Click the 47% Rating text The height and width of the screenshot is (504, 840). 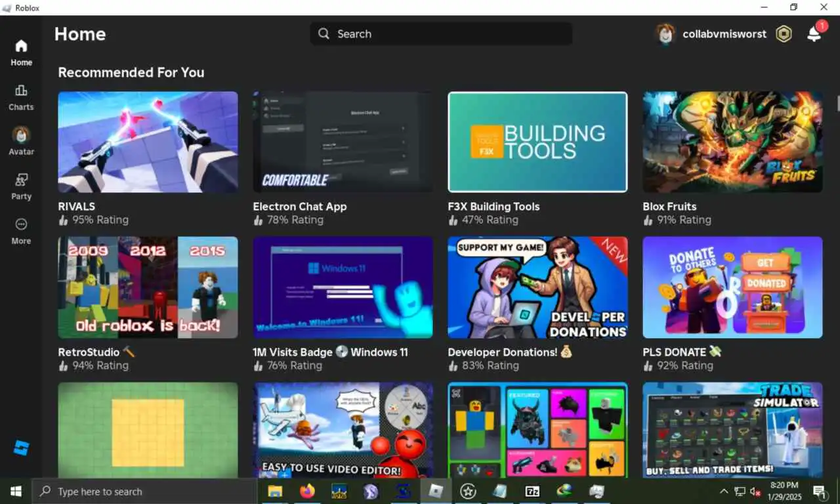[x=490, y=220]
